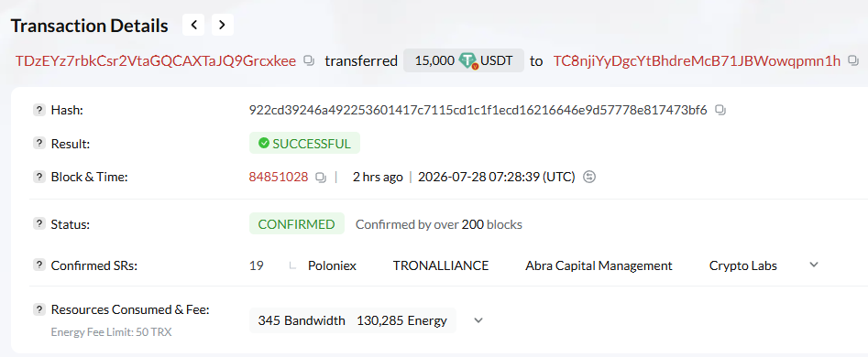Image resolution: width=868 pixels, height=357 pixels.
Task: Open sender address TDzEYz7rbkCsr2Vta… link
Action: coord(156,60)
